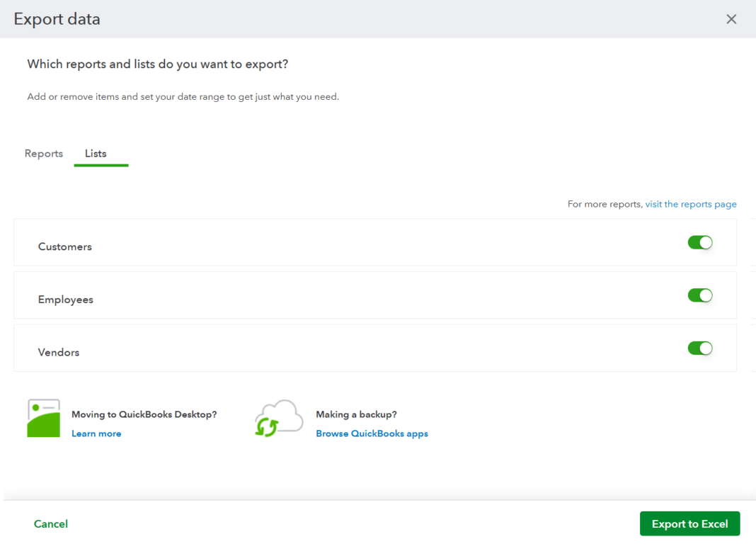Switch to the Reports tab
The height and width of the screenshot is (556, 756).
(43, 154)
